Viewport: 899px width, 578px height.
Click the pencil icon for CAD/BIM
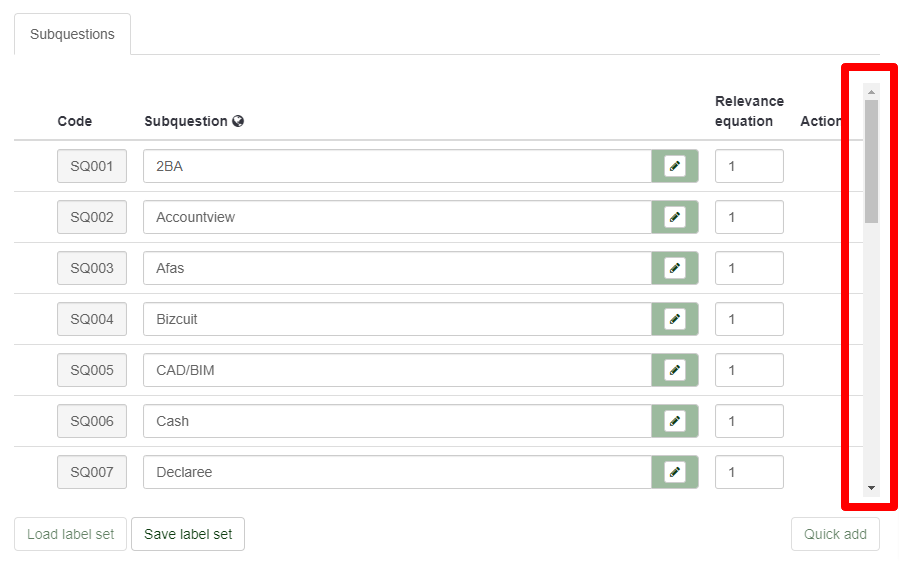pyautogui.click(x=675, y=370)
